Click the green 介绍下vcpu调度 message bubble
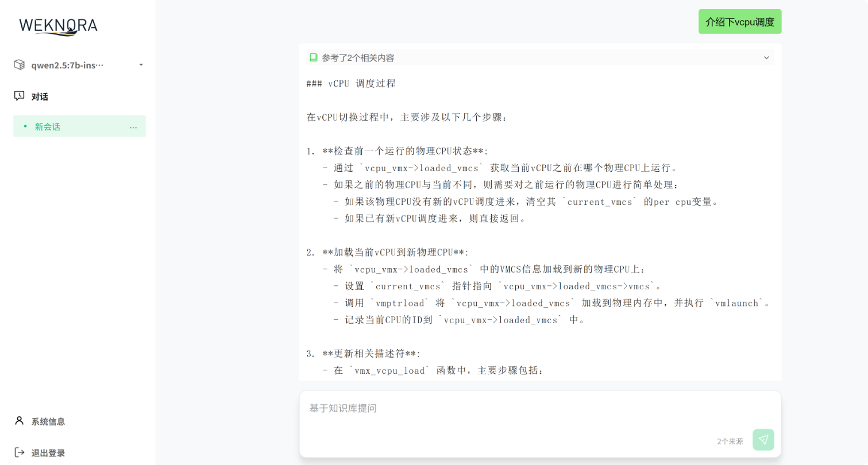 pos(740,21)
